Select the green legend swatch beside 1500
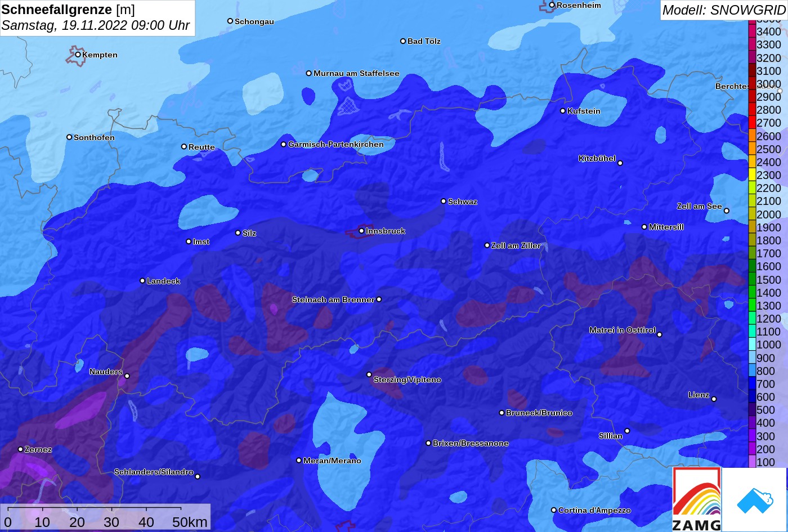Viewport: 788px width, 532px height. click(x=752, y=279)
